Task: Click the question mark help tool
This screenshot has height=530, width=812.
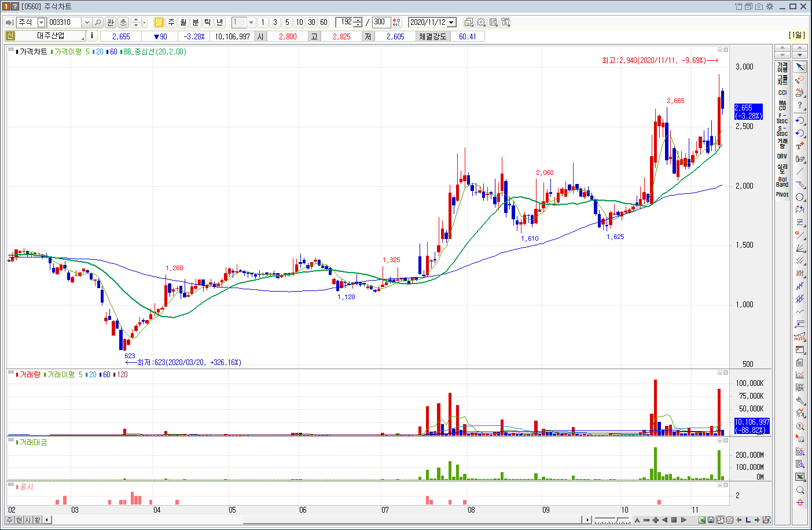Action: click(x=800, y=105)
